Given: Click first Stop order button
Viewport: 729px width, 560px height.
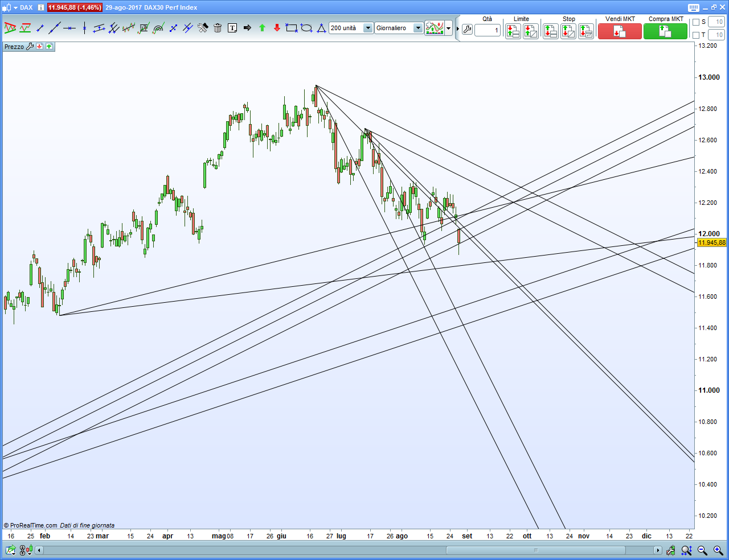Looking at the screenshot, I should point(550,31).
